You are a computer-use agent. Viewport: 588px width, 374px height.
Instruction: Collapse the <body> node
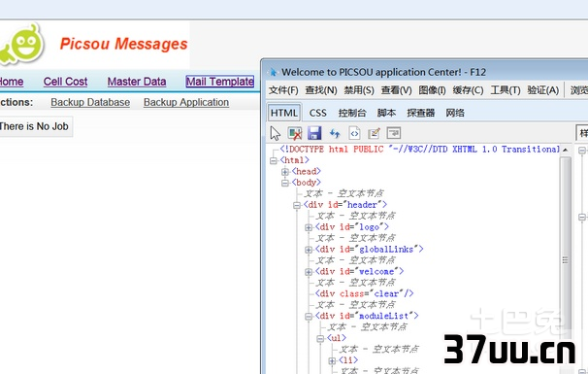click(x=285, y=183)
